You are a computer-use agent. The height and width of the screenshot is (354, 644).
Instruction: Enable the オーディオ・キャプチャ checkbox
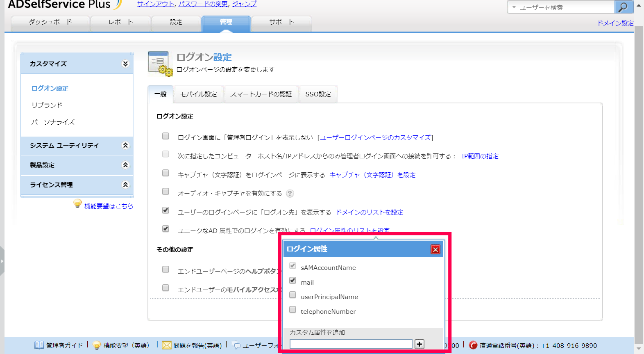pyautogui.click(x=166, y=192)
